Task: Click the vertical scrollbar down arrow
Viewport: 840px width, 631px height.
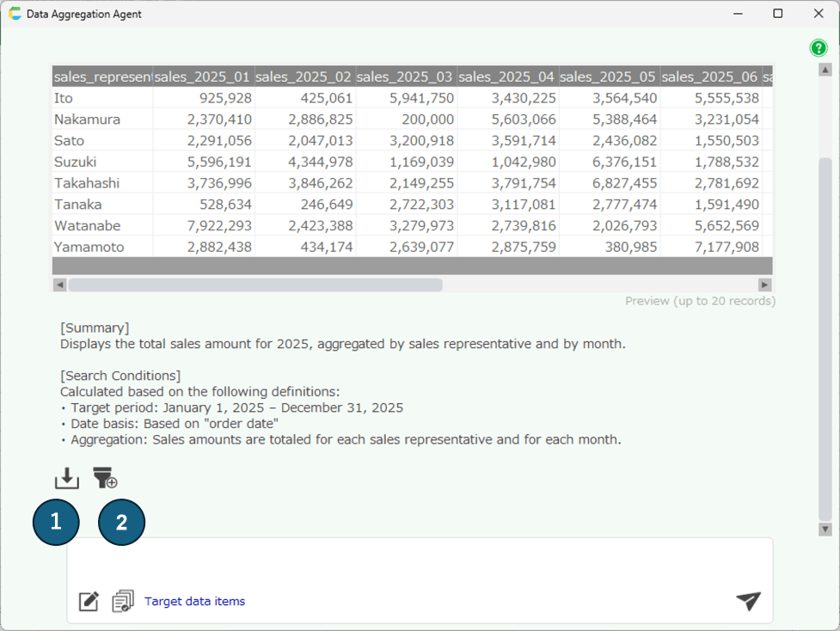Action: coord(825,530)
